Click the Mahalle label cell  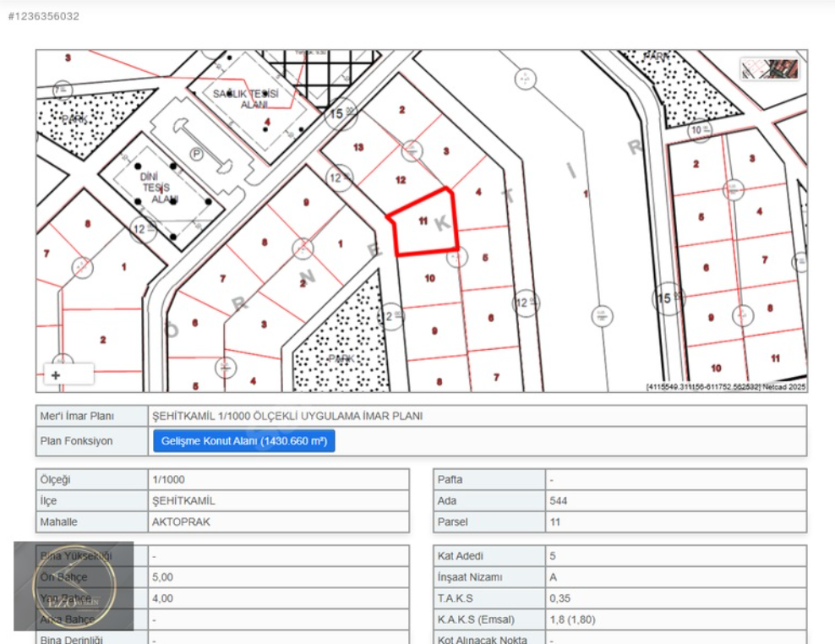pos(91,522)
